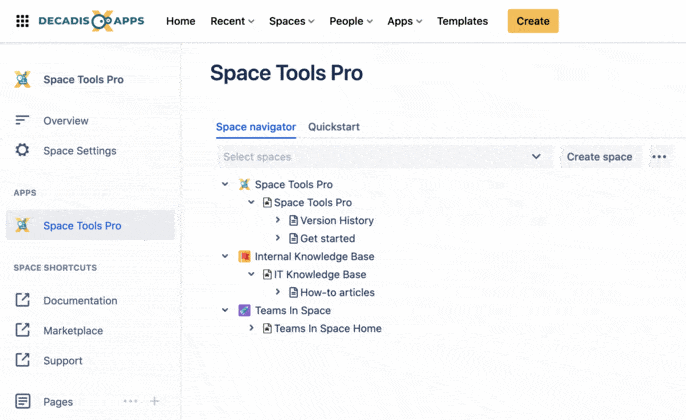Click the home page icon beside Space Tools Pro page

pyautogui.click(x=267, y=203)
